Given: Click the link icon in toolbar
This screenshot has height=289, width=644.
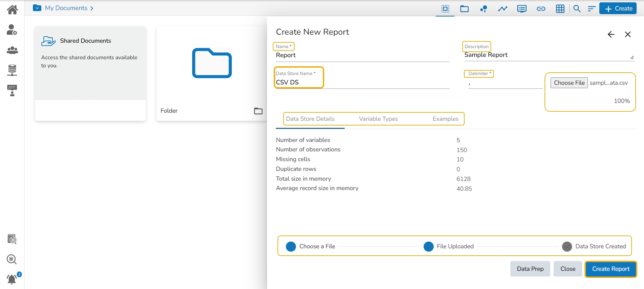Looking at the screenshot, I should click(541, 9).
